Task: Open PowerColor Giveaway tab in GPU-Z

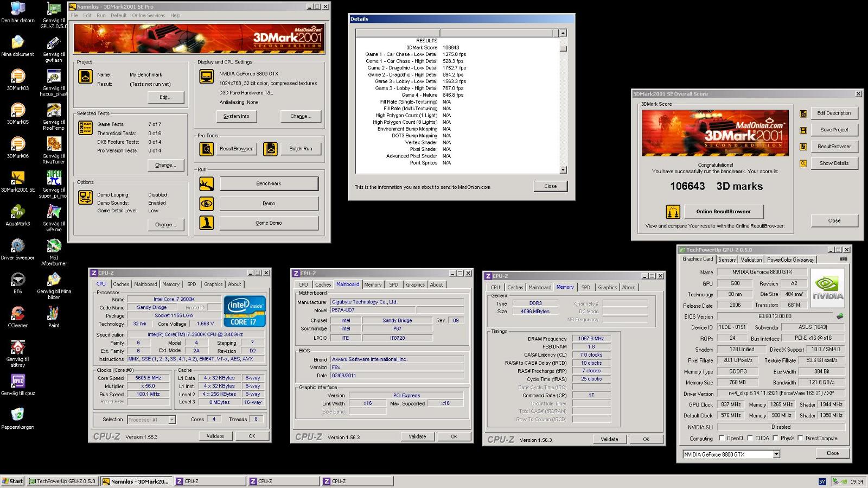Action: pos(790,259)
